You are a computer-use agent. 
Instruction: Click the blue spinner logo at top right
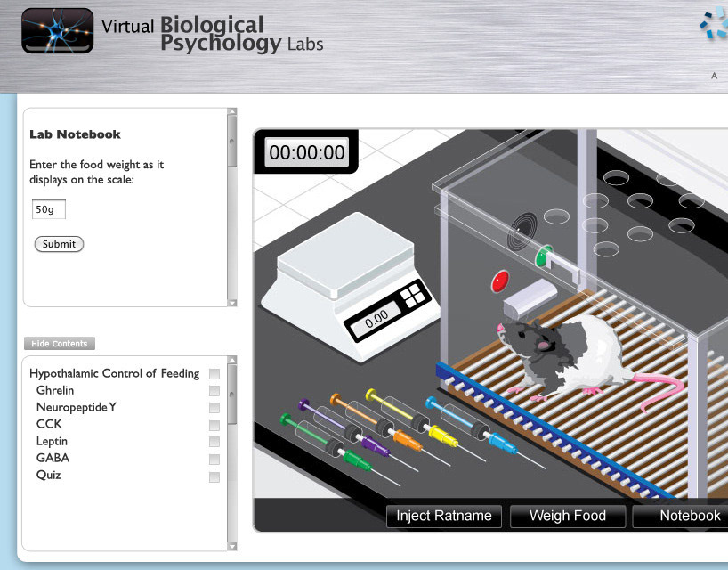(x=714, y=23)
